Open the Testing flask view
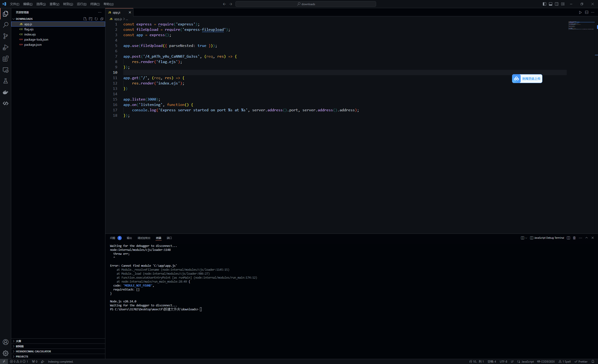Viewport: 598px width, 364px height. coord(6,81)
